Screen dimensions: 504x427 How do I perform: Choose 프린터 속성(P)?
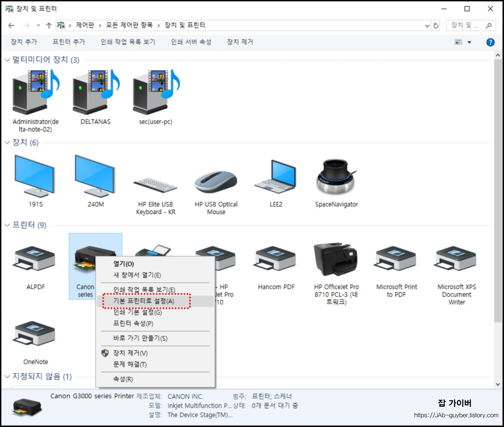coord(155,324)
